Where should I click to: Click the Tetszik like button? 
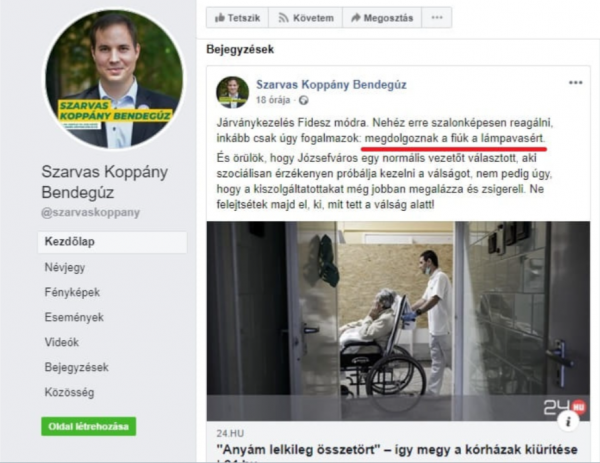(x=237, y=18)
